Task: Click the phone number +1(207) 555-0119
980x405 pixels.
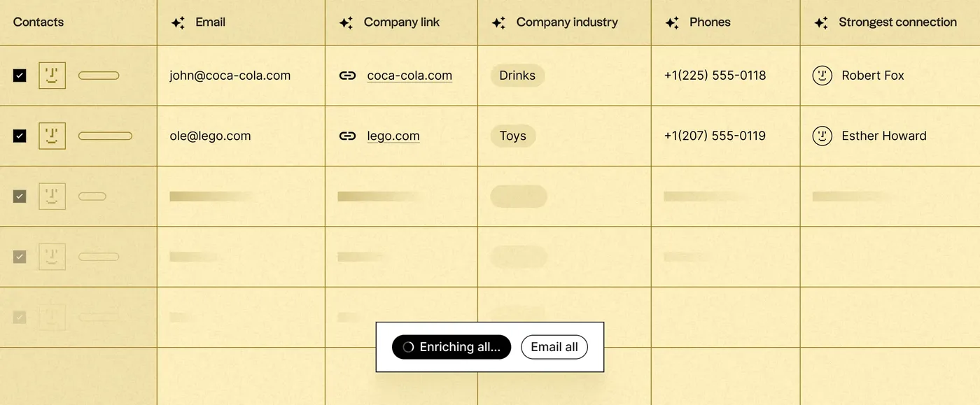Action: [x=715, y=136]
